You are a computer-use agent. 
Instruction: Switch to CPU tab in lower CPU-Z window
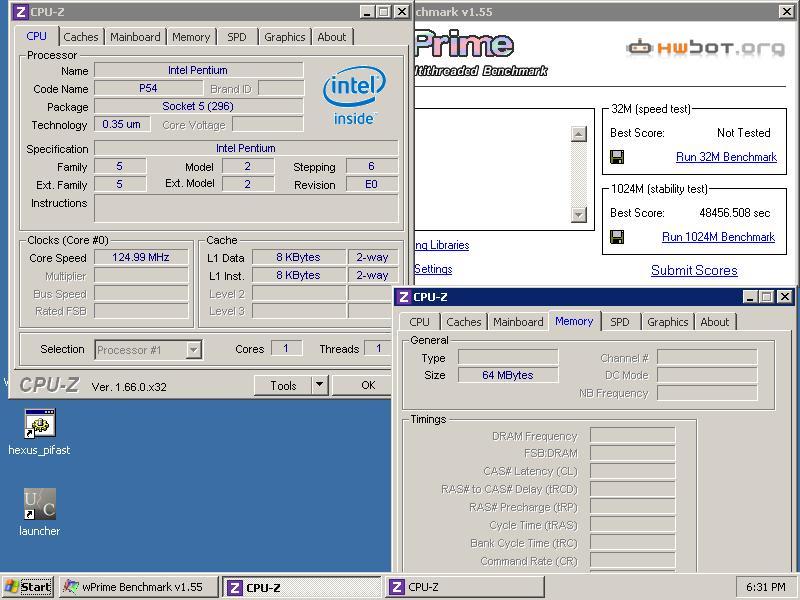pos(419,322)
